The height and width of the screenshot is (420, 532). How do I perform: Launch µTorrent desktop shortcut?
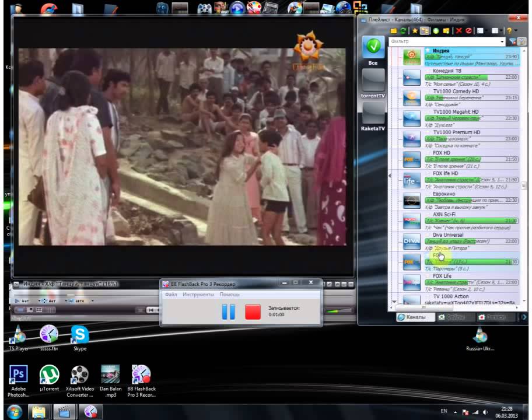click(49, 378)
